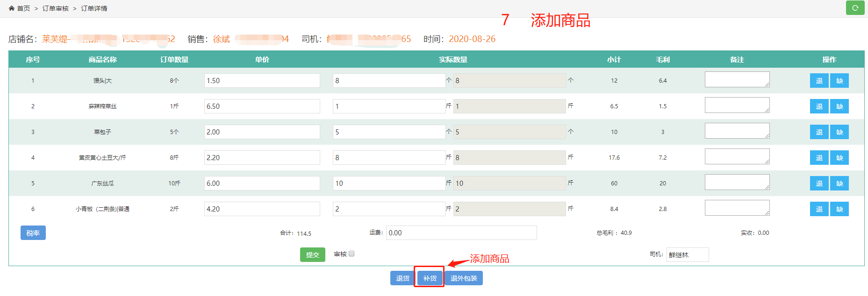The height and width of the screenshot is (296, 868).
Task: Click 退 button for 菜包子 row
Action: coord(819,132)
